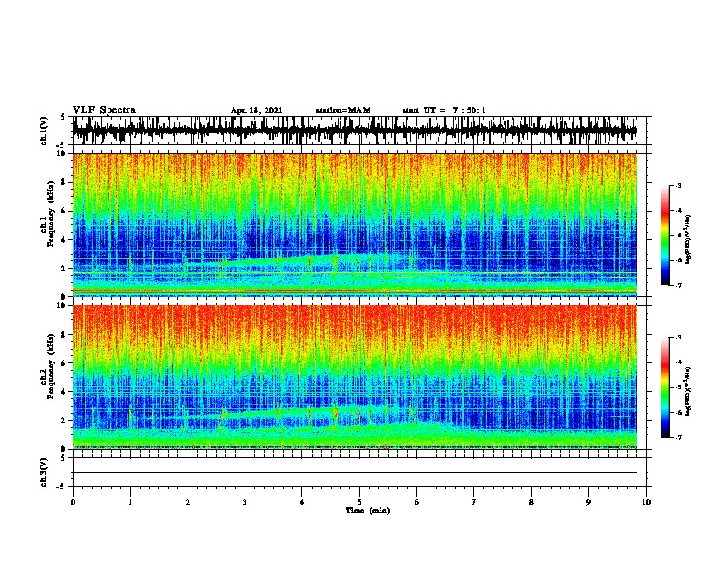Click the "-5" tick on ch.3(V) axis
The width and height of the screenshot is (728, 563).
62,487
